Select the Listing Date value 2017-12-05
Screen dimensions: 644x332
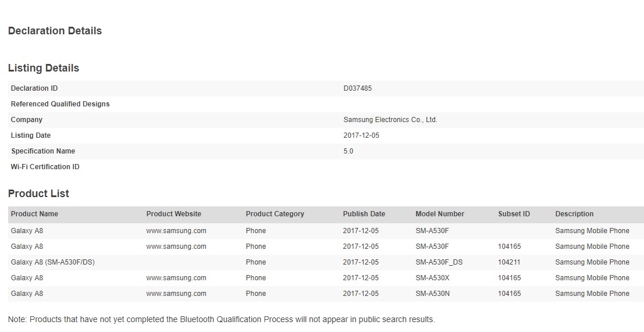pos(361,135)
